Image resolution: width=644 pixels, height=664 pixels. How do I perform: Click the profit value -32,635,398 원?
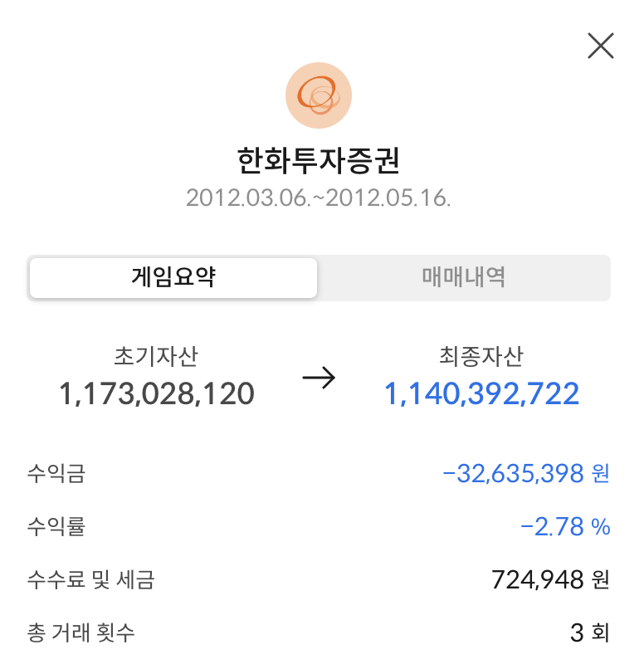coord(526,473)
